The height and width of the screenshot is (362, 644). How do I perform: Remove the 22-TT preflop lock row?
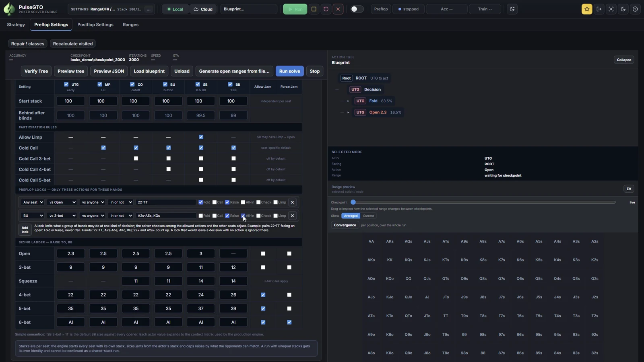click(x=293, y=202)
